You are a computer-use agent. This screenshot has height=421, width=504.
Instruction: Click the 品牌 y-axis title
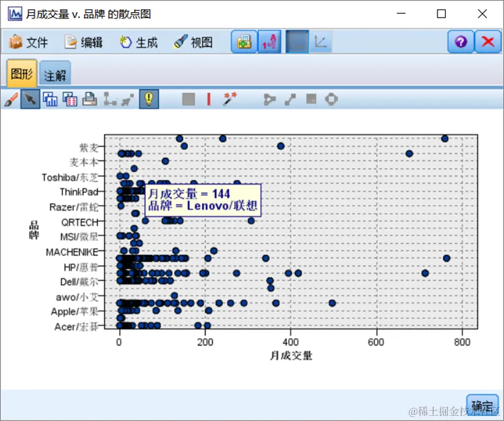click(x=34, y=230)
